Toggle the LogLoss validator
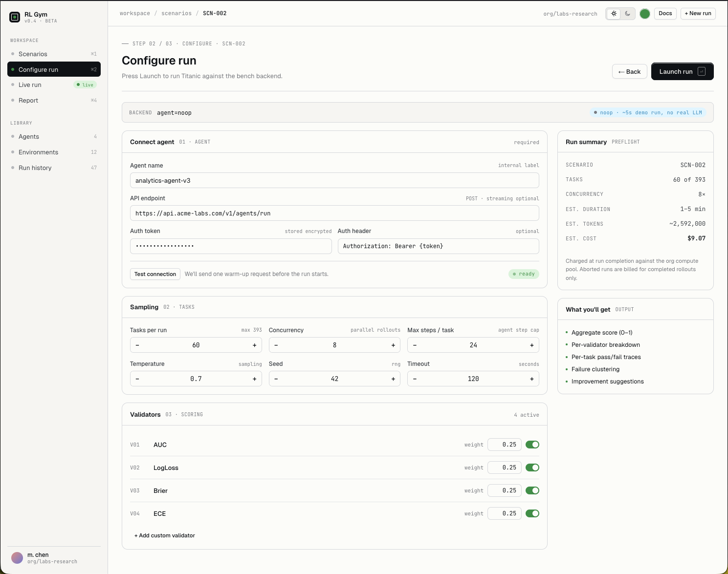 tap(532, 468)
